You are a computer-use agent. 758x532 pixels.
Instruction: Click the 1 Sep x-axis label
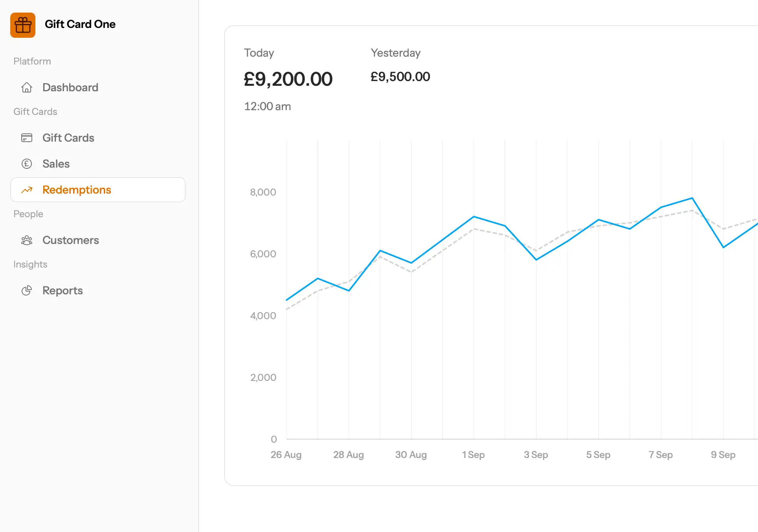point(473,454)
